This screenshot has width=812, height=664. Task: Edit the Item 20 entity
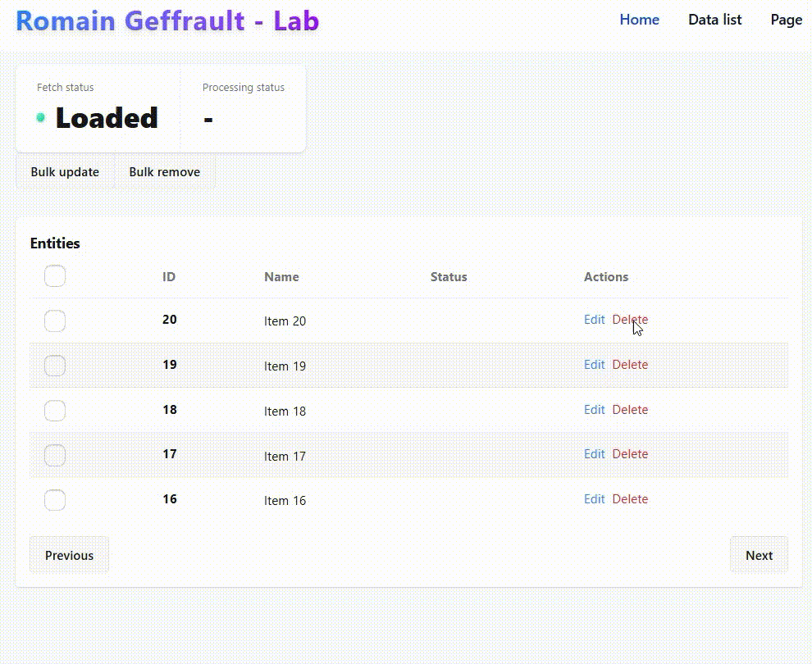(x=595, y=320)
